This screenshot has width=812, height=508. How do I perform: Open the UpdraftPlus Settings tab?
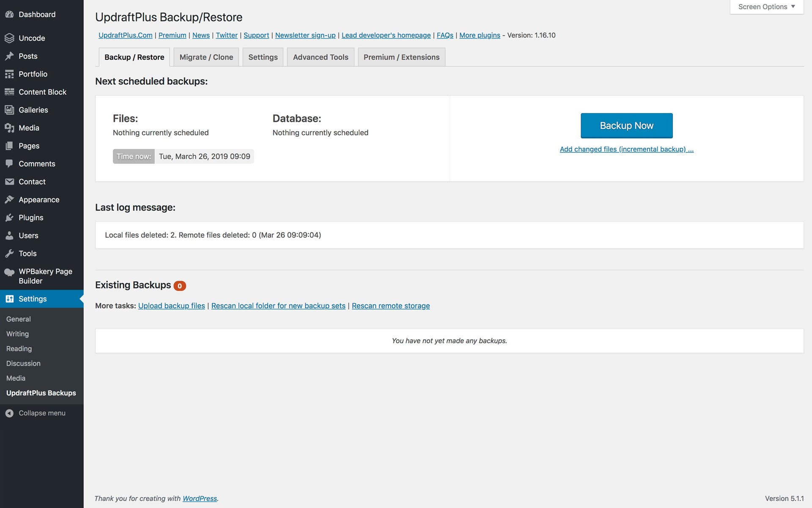(263, 57)
